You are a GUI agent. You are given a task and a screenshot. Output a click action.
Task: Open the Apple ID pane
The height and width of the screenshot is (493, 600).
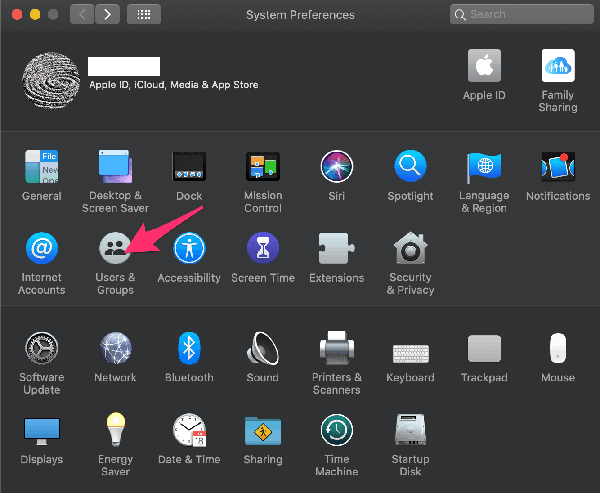pyautogui.click(x=484, y=65)
